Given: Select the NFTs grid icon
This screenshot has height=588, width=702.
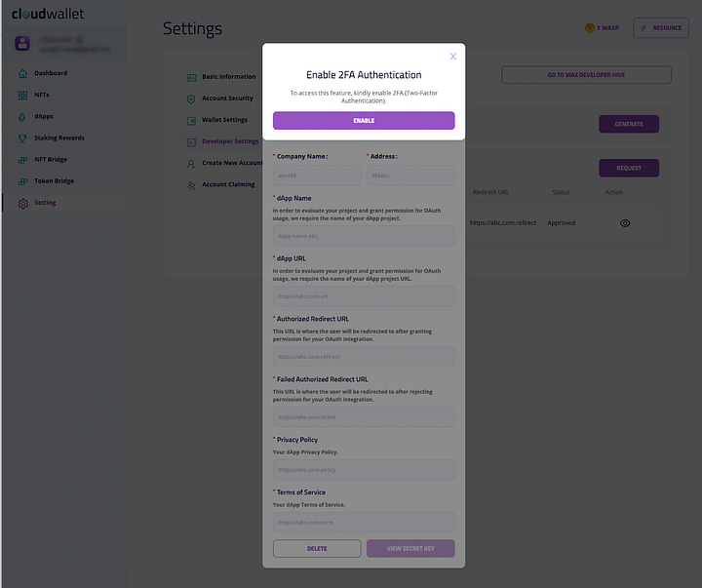Looking at the screenshot, I should (22, 95).
